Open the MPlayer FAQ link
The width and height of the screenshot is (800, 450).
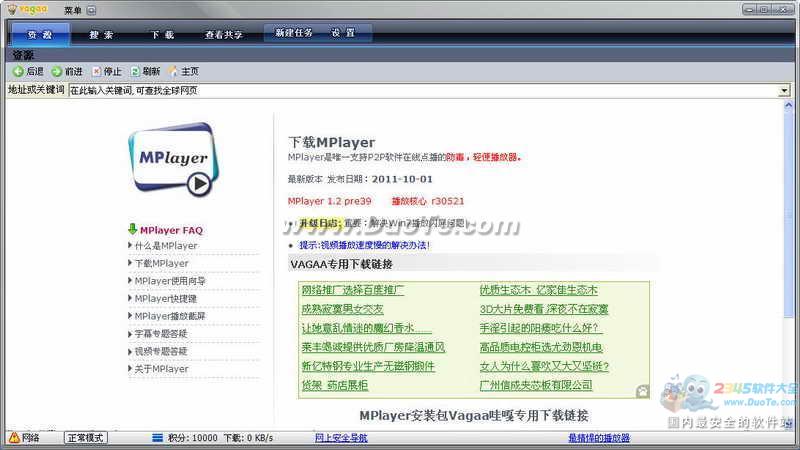point(171,230)
